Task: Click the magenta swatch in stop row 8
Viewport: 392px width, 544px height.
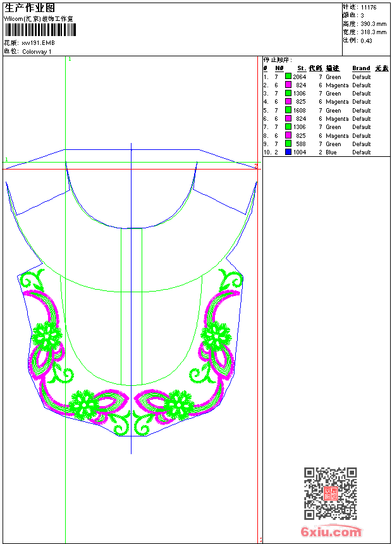Action: (288, 135)
